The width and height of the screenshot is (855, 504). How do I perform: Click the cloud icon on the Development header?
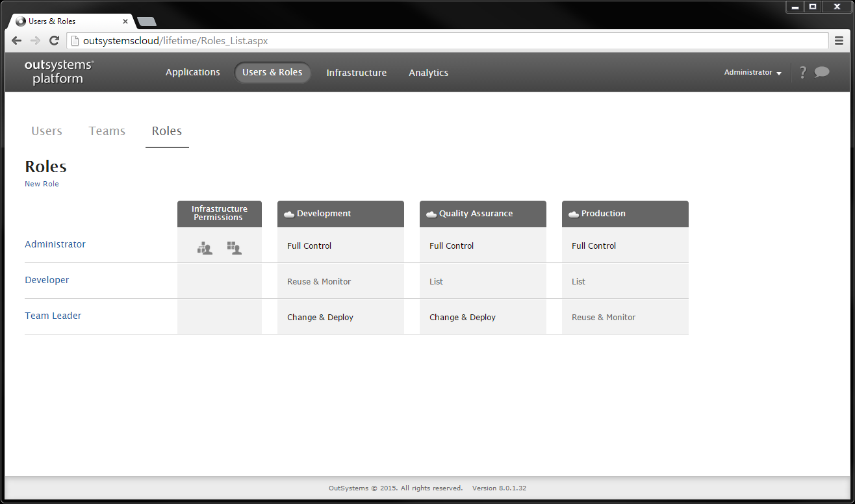tap(290, 213)
